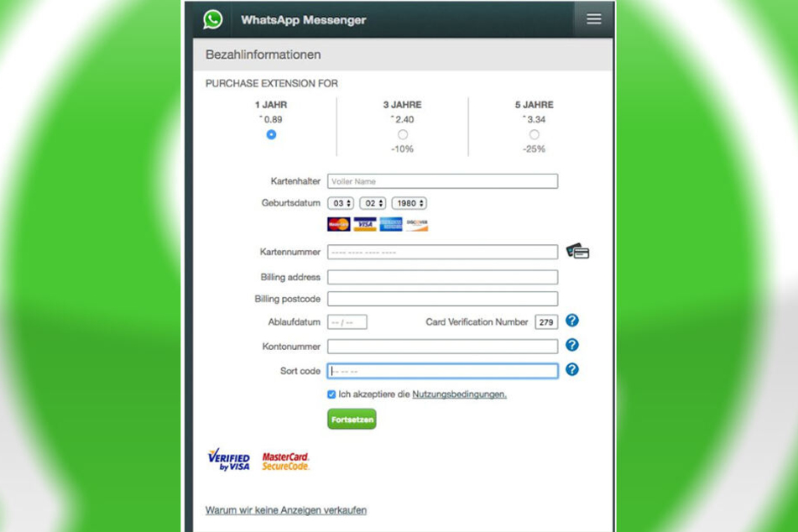This screenshot has width=798, height=532.
Task: Focus the Billing postcode field
Action: (443, 299)
